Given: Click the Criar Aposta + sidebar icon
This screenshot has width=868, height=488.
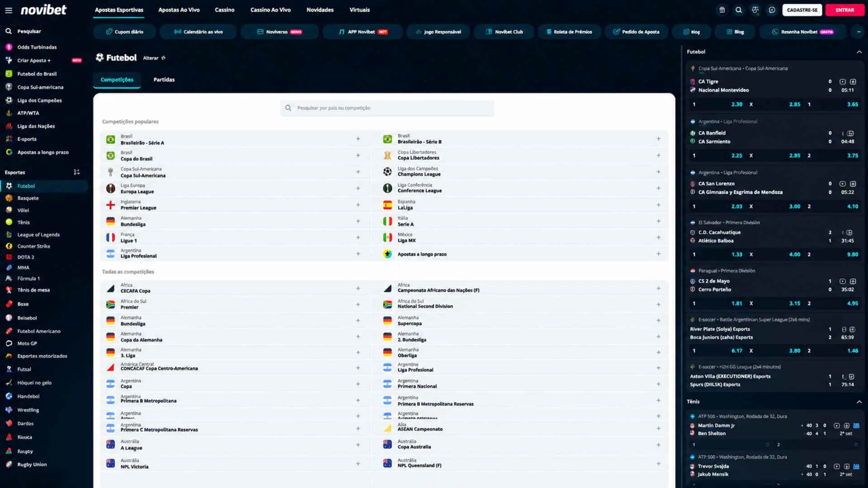Looking at the screenshot, I should coord(9,60).
